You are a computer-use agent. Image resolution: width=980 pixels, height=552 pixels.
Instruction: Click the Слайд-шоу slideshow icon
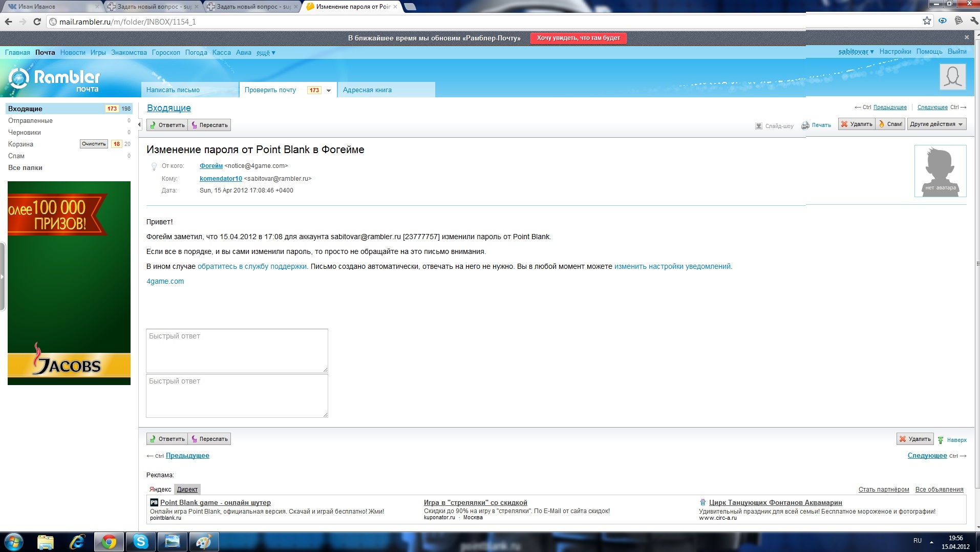coord(759,126)
